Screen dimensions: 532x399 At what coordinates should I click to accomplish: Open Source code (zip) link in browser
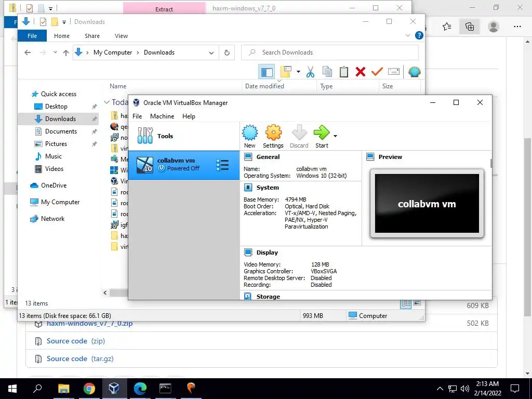point(76,341)
